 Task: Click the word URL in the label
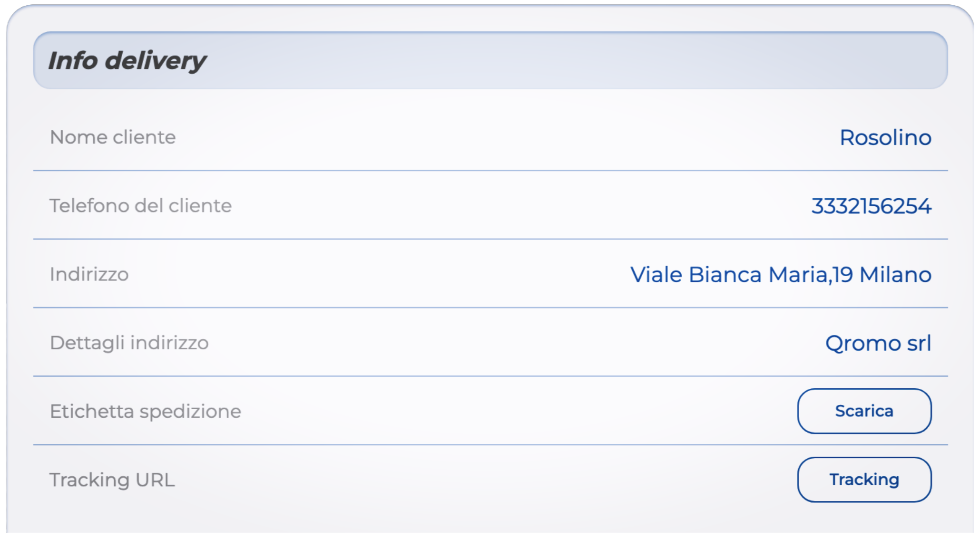coord(155,480)
